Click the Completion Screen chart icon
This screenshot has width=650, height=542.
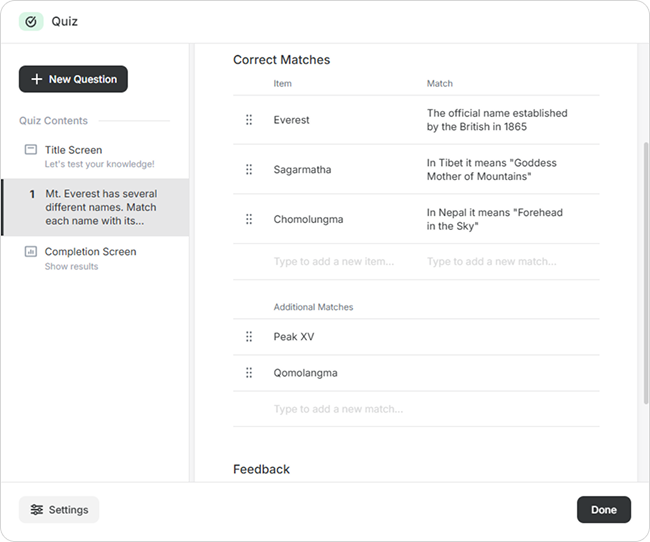[x=31, y=252]
